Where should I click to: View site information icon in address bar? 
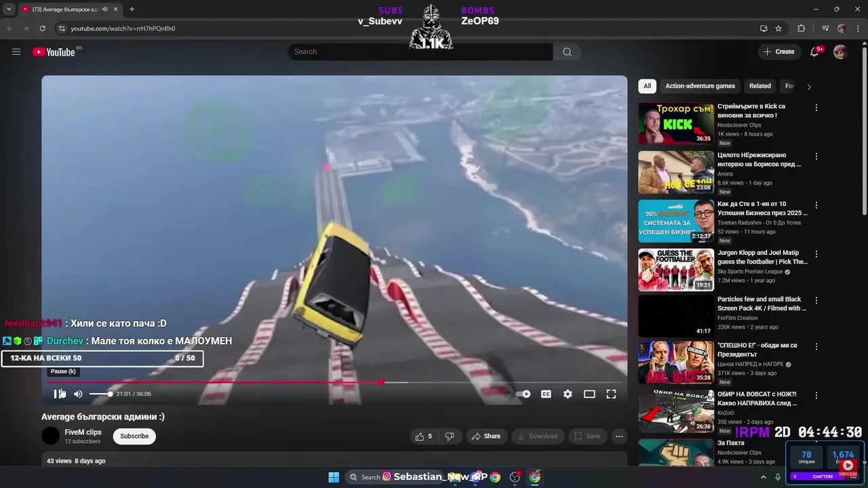pos(62,28)
